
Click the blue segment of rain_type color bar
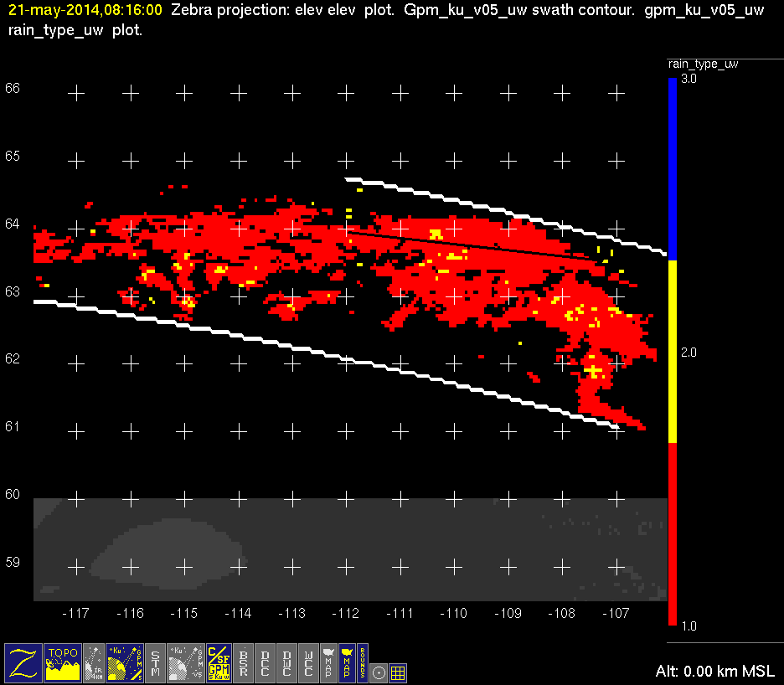[672, 167]
